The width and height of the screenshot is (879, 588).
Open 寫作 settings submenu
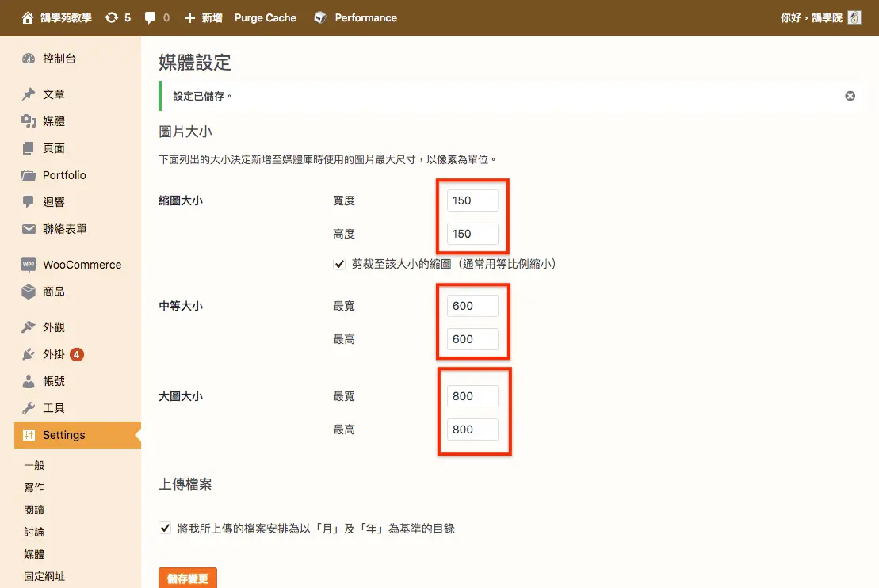[x=34, y=487]
